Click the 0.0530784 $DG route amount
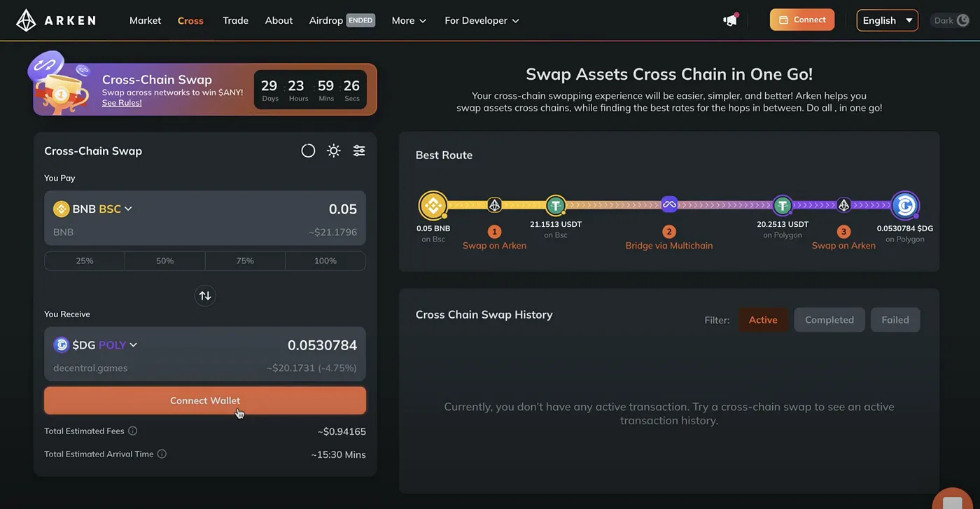The width and height of the screenshot is (980, 509). 905,228
